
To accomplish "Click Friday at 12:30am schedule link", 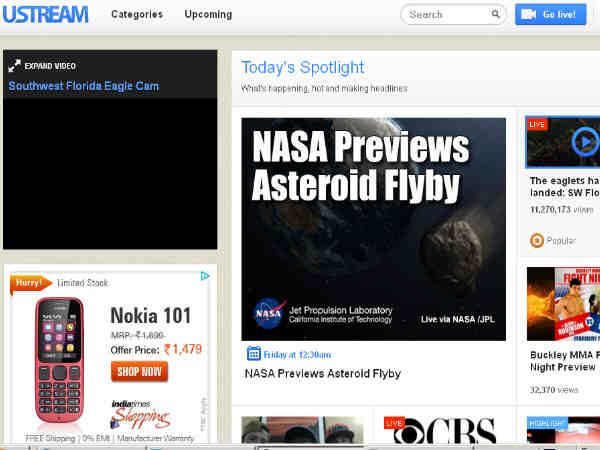I will coord(297,355).
